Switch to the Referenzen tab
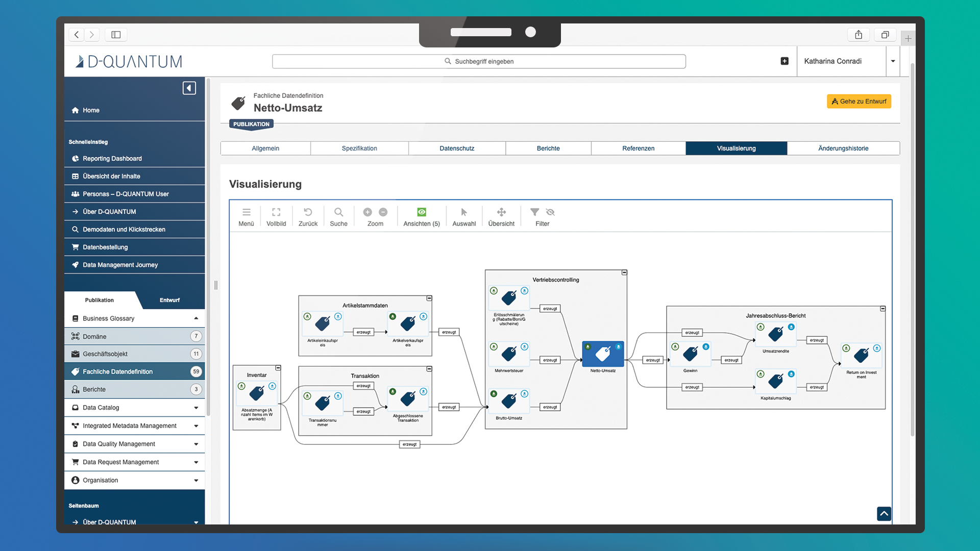The width and height of the screenshot is (980, 551). pyautogui.click(x=638, y=148)
